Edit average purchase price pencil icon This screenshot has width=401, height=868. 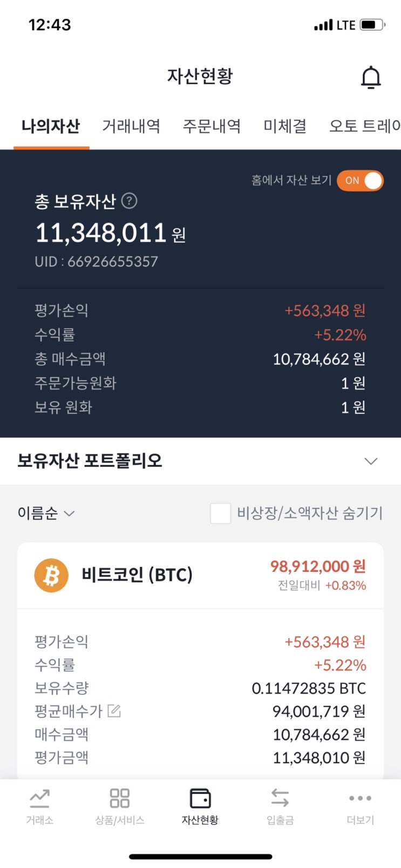[x=114, y=710]
